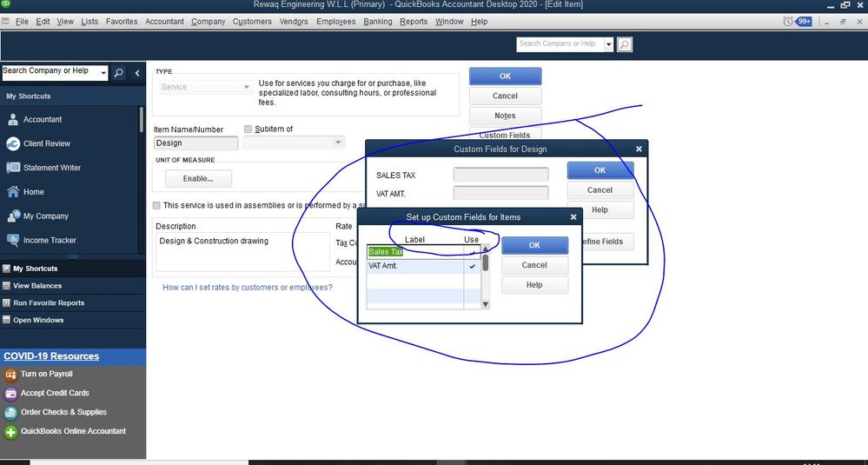
Task: Open the Reports menu
Action: 414,22
